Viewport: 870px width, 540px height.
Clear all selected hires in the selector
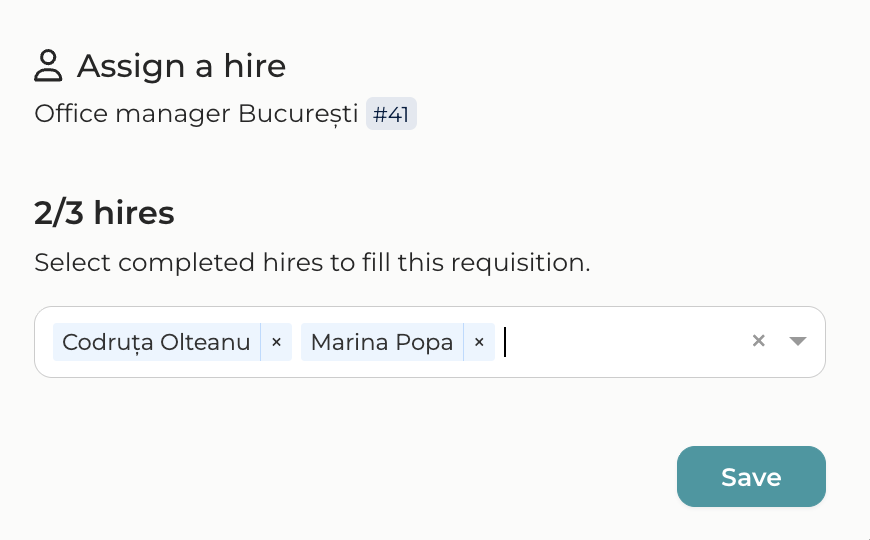pyautogui.click(x=759, y=341)
